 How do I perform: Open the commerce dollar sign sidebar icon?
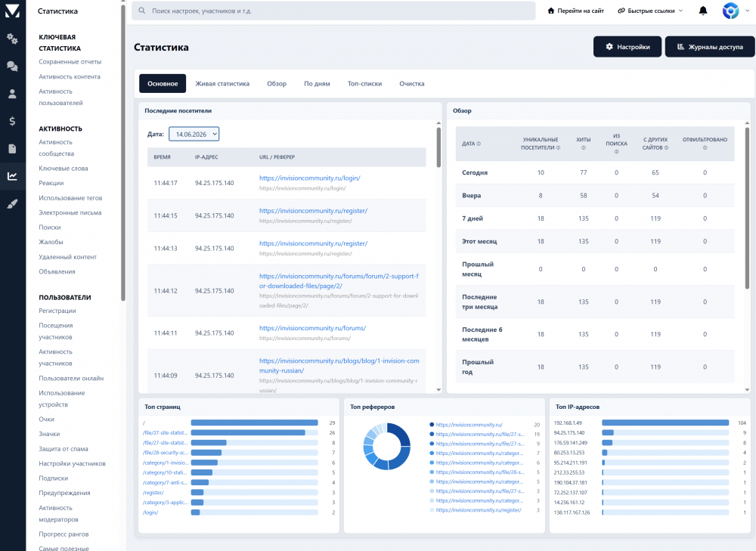[x=13, y=121]
